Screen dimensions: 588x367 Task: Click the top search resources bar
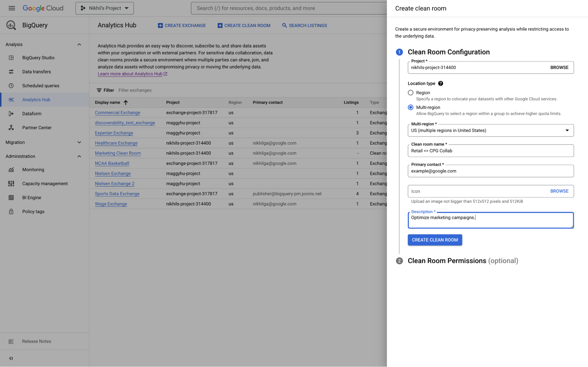pyautogui.click(x=289, y=8)
